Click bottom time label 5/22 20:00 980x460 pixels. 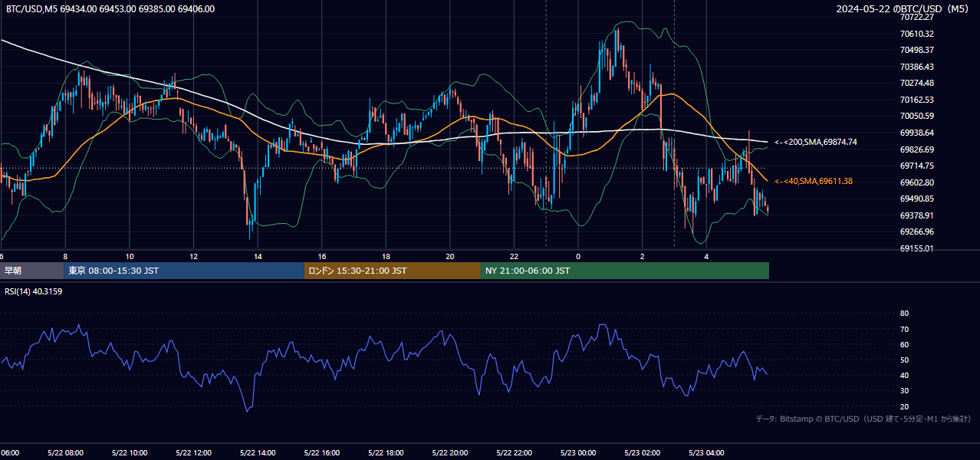tap(450, 452)
